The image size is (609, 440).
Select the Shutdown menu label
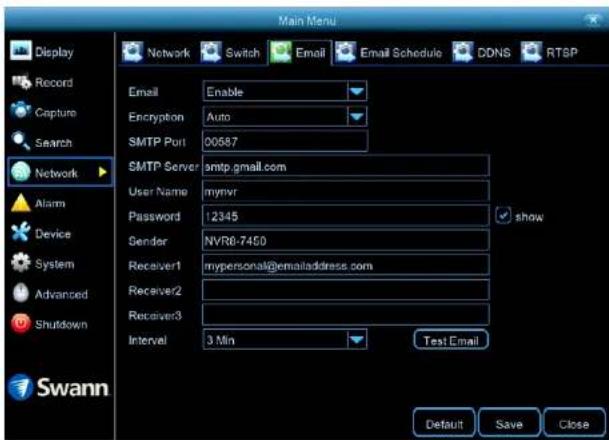click(x=61, y=324)
